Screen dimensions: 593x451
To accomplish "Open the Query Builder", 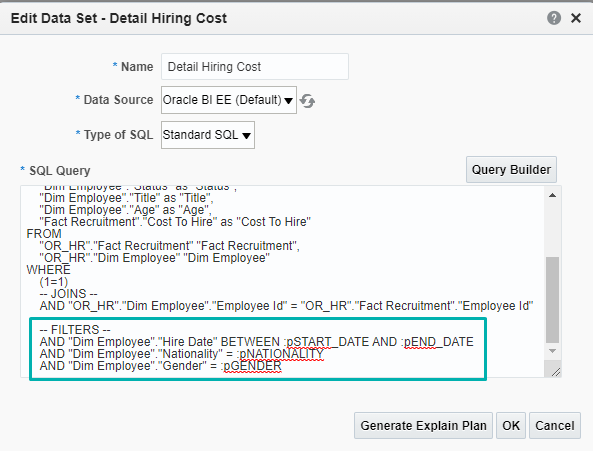I will point(511,170).
